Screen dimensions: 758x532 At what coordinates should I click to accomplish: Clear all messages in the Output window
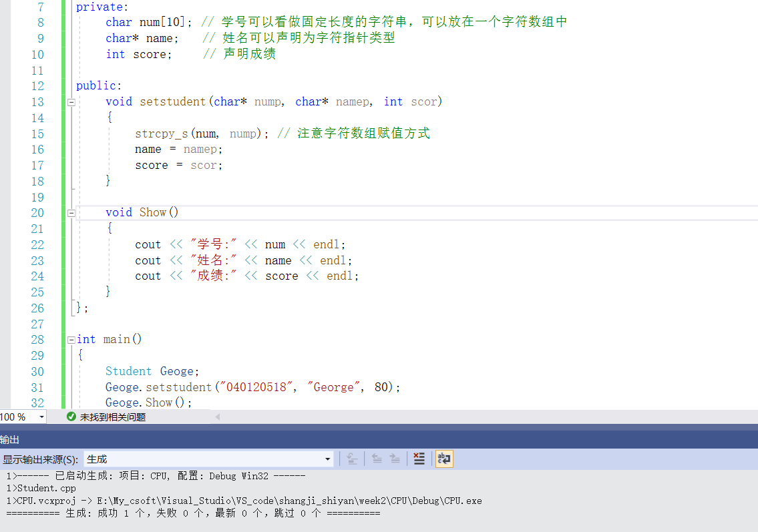coord(419,459)
